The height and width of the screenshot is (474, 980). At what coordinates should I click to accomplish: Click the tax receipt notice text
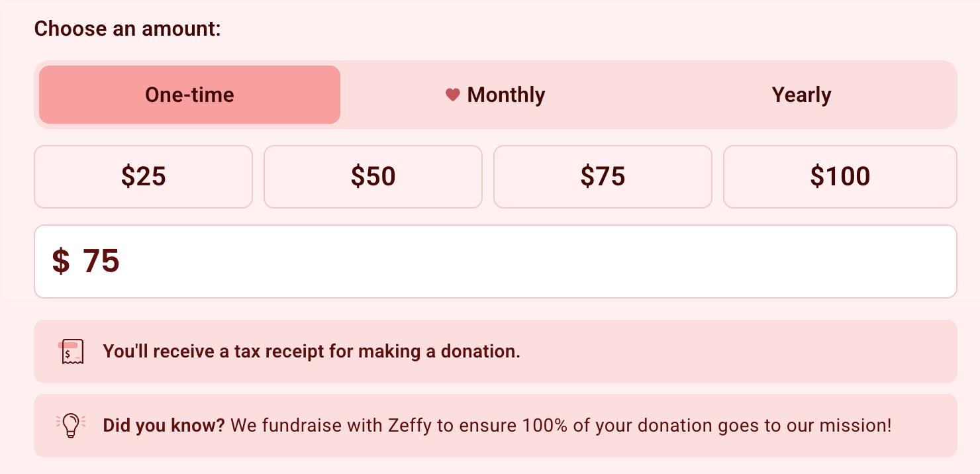click(311, 352)
